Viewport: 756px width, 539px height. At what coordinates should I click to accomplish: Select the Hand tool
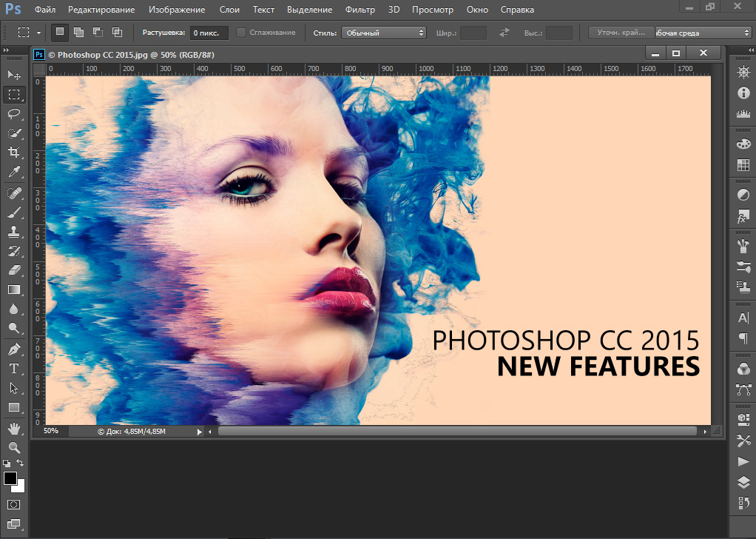(14, 428)
